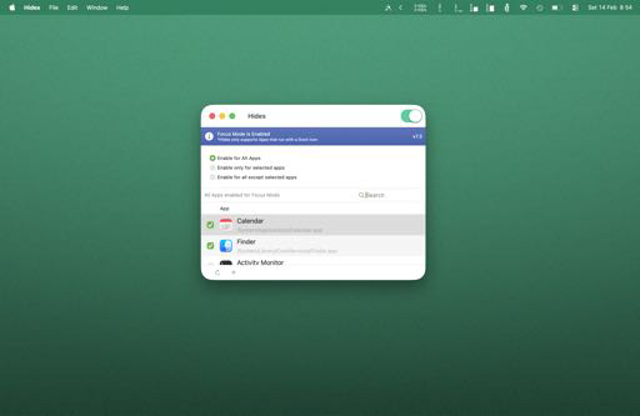Select the Calendar row text

click(250, 221)
